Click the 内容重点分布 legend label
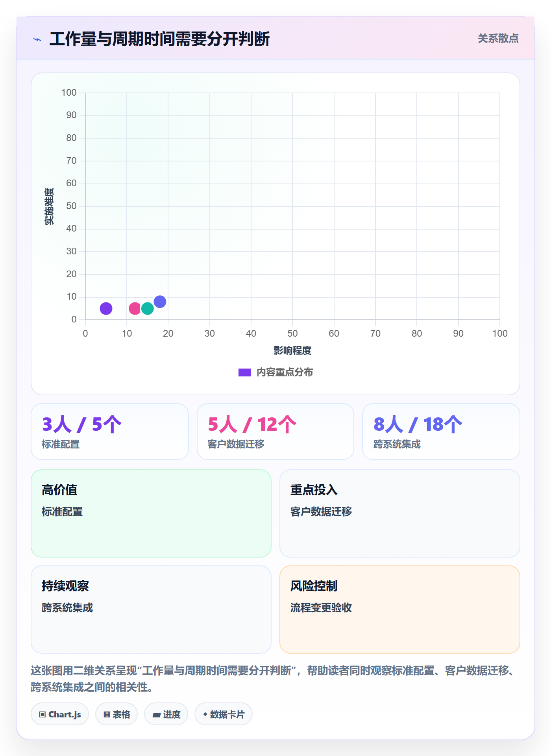Image resolution: width=551 pixels, height=756 pixels. [x=285, y=372]
